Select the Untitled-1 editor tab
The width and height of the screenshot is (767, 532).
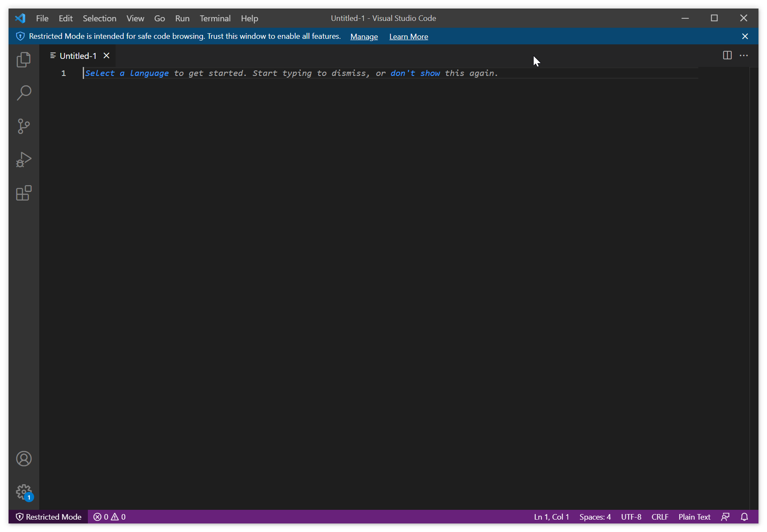pos(78,56)
